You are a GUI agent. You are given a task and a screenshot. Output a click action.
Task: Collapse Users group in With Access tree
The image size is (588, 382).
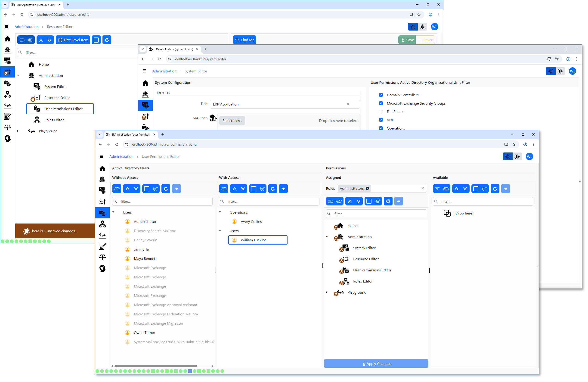click(220, 231)
